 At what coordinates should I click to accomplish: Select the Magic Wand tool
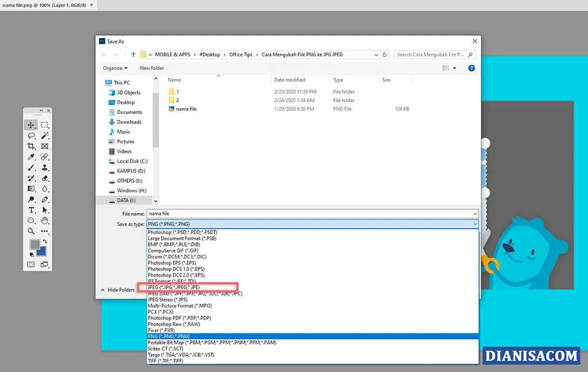coord(45,135)
